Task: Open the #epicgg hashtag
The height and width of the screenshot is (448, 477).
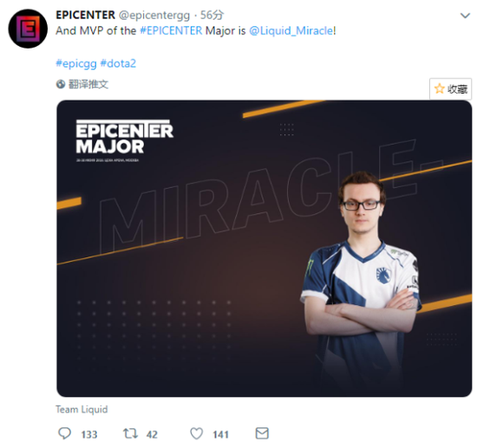Action: (76, 63)
